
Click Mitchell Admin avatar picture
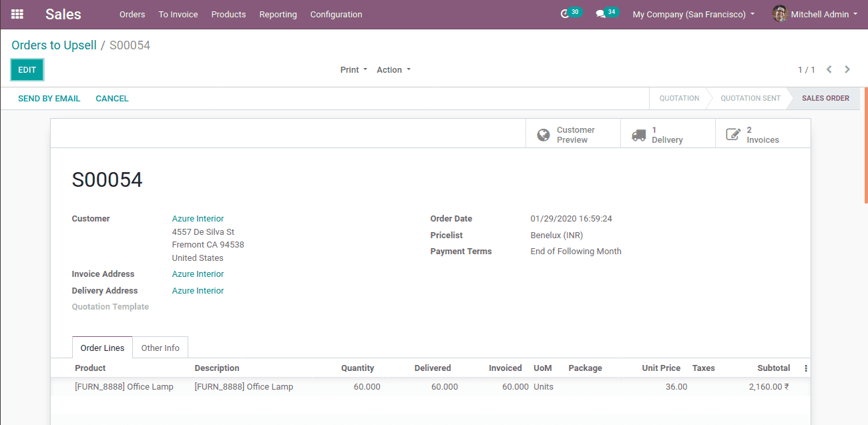(x=780, y=14)
